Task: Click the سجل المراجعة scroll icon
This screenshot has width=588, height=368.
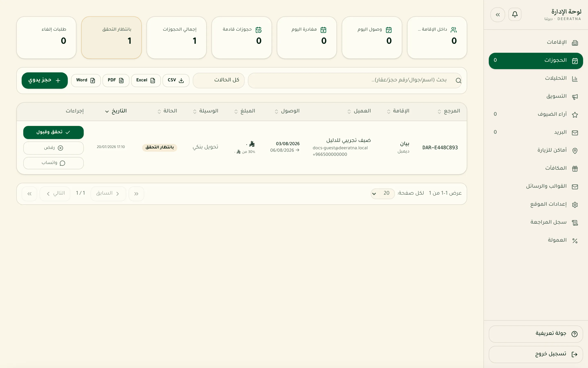Action: click(x=575, y=223)
